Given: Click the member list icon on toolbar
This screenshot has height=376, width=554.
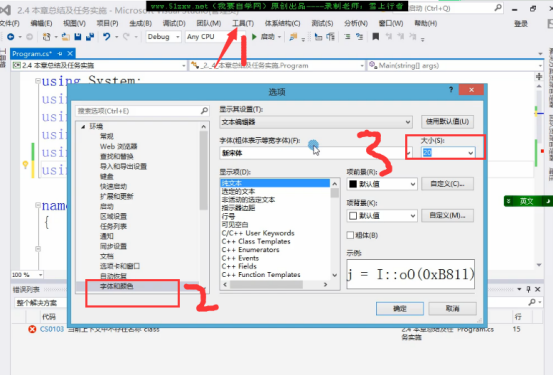Looking at the screenshot, I should (318, 37).
